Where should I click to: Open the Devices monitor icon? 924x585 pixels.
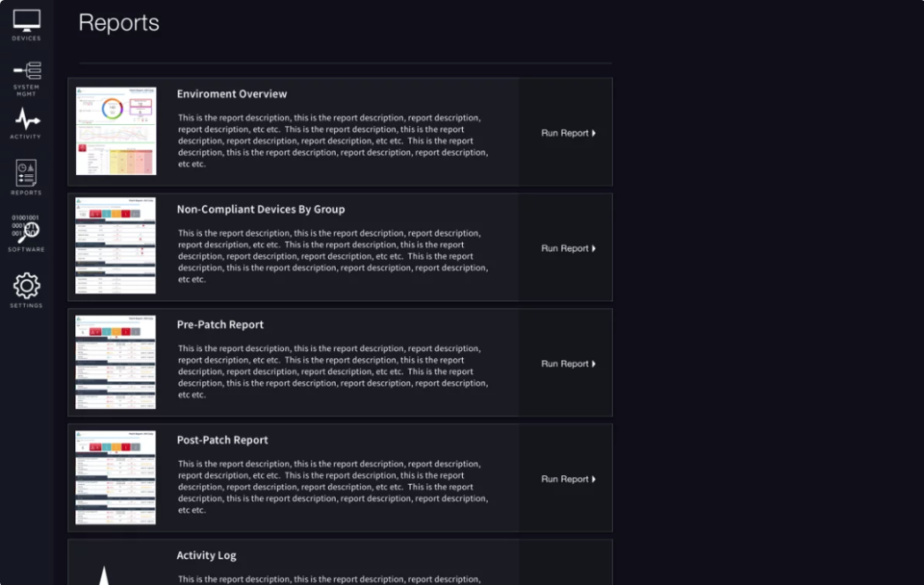26,21
